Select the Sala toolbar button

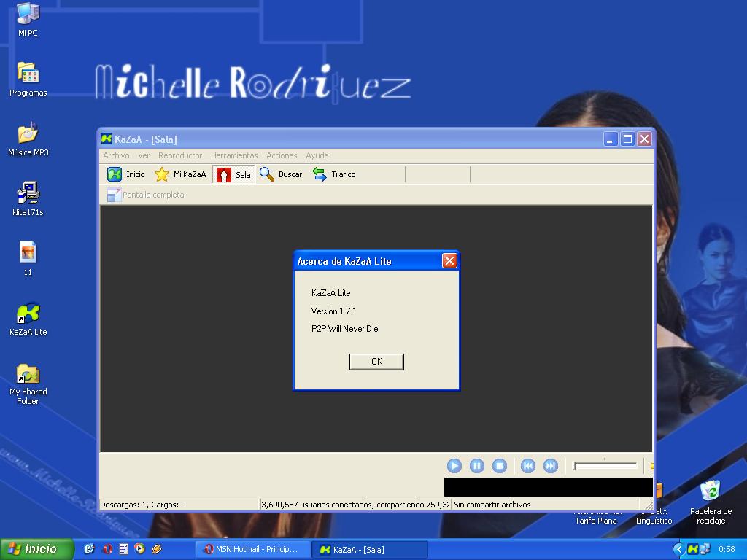pyautogui.click(x=233, y=174)
